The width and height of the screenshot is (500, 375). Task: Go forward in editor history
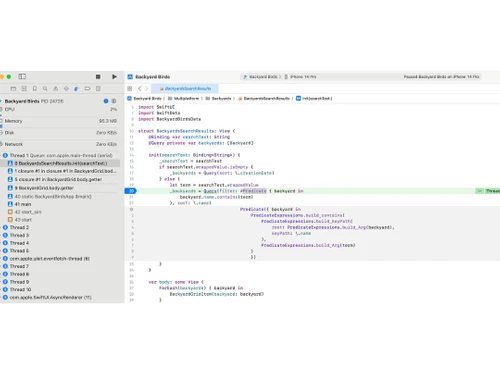coord(146,89)
